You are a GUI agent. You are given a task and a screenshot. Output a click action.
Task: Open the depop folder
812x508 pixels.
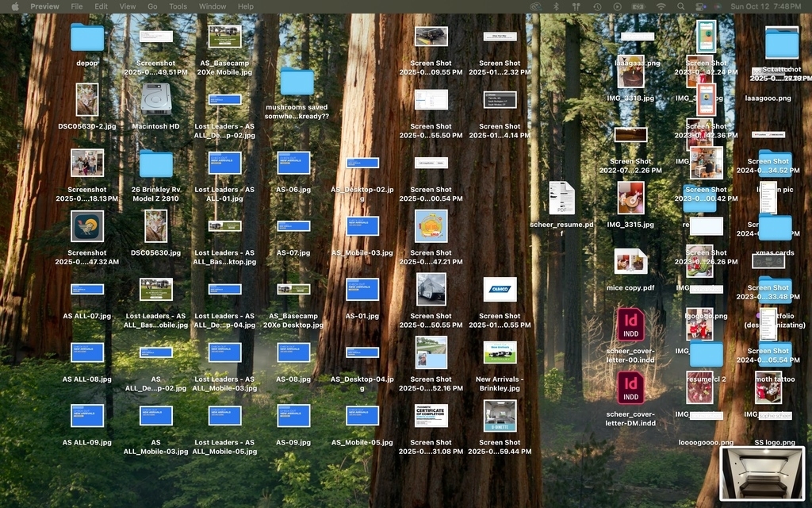pyautogui.click(x=87, y=37)
